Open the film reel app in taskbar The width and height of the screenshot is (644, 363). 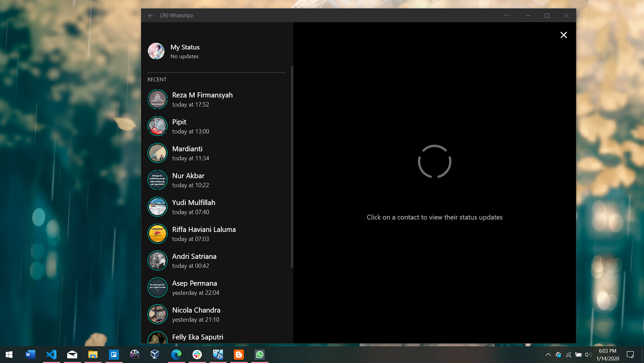coord(134,355)
